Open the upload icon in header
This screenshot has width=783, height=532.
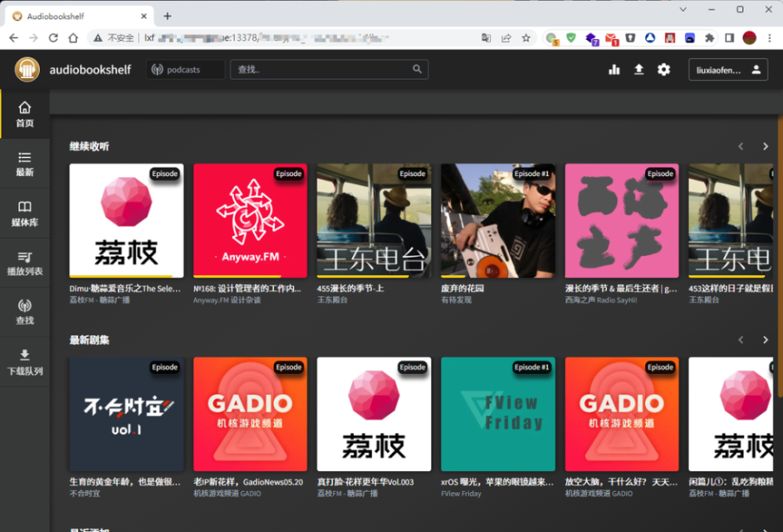point(639,70)
